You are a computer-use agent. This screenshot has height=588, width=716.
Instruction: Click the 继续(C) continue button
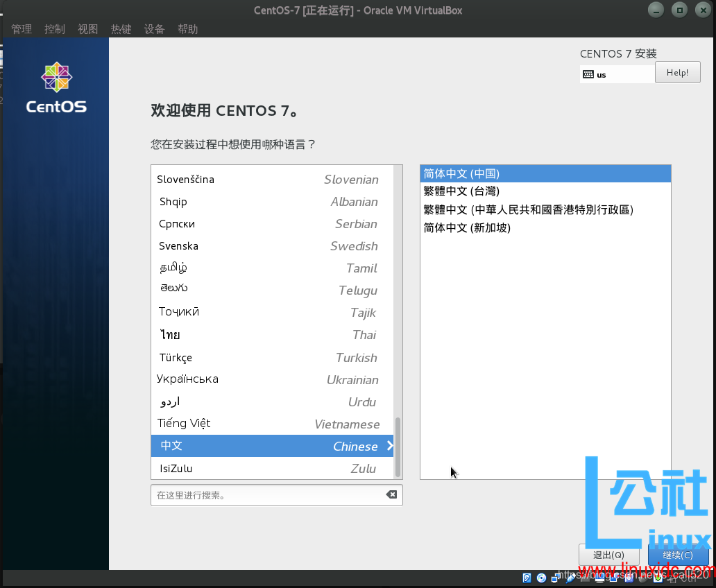point(678,555)
